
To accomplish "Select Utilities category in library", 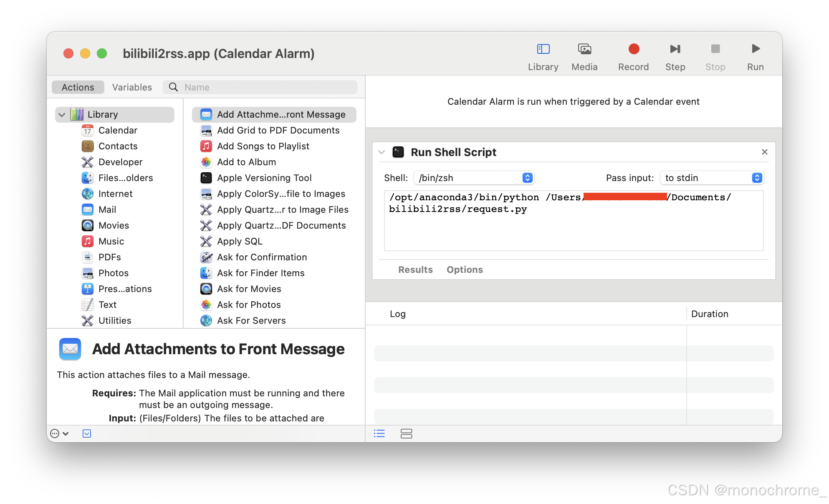I will (114, 320).
